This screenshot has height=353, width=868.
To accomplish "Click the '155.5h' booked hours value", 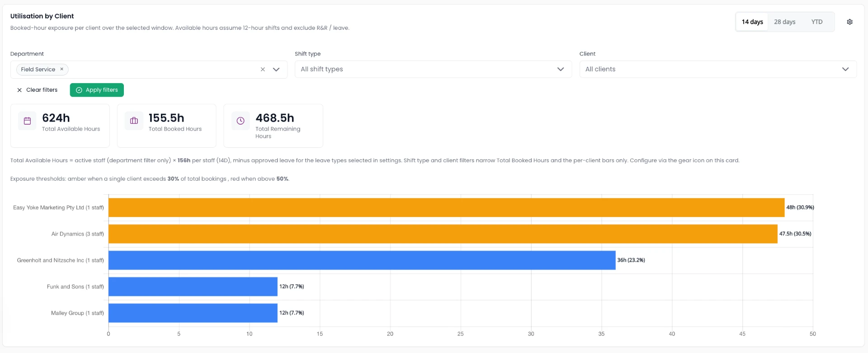I will (x=166, y=118).
